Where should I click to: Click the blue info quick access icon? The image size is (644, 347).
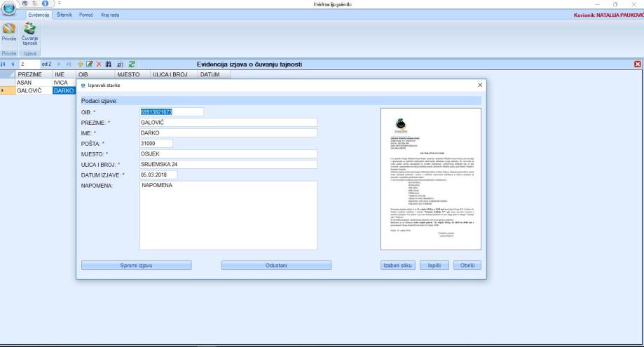click(x=45, y=4)
